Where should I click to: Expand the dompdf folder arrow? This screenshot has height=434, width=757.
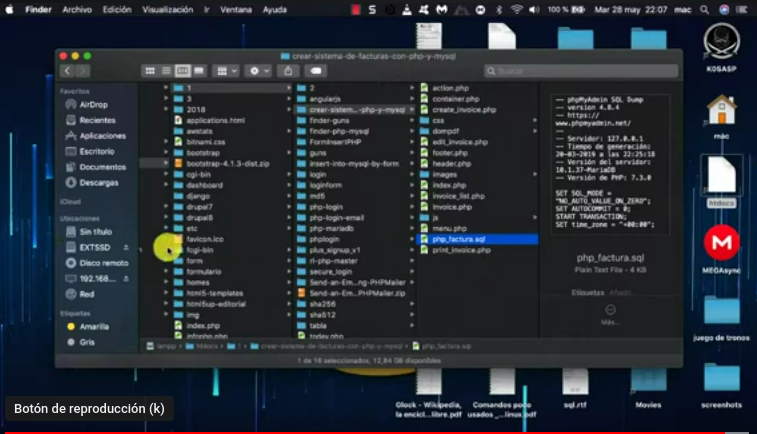coord(537,131)
